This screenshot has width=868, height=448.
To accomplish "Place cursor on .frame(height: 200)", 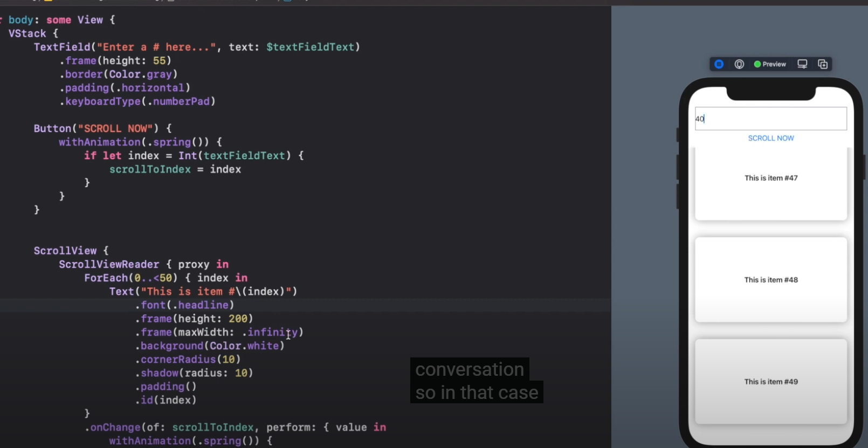I will coord(194,319).
